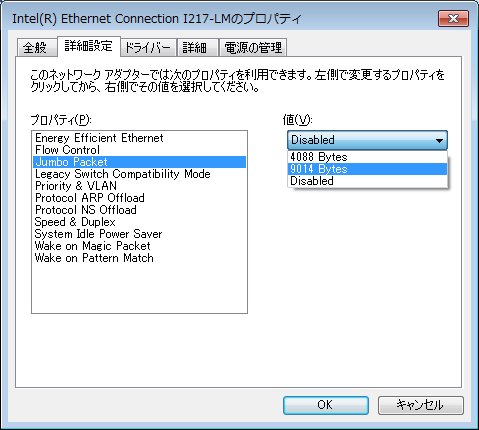Pick Protocol ARP Offload property
The image size is (479, 430).
[x=139, y=198]
